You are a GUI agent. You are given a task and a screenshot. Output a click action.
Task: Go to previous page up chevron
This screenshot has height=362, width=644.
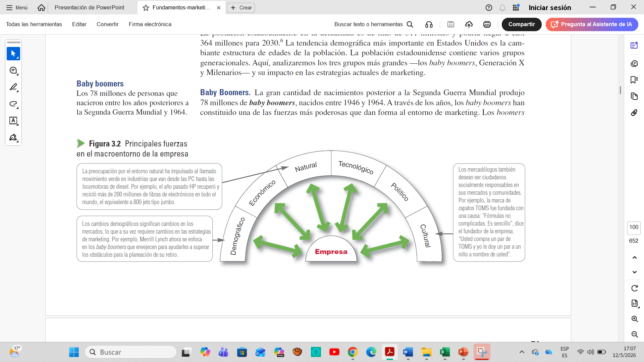coord(635,257)
